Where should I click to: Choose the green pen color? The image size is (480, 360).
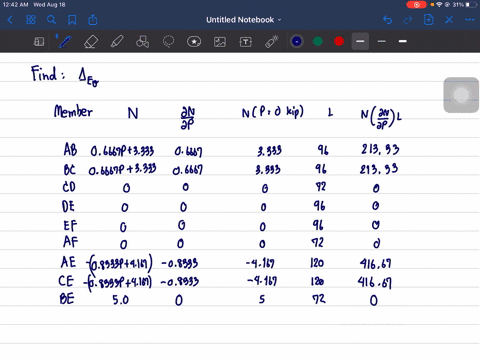coord(318,41)
